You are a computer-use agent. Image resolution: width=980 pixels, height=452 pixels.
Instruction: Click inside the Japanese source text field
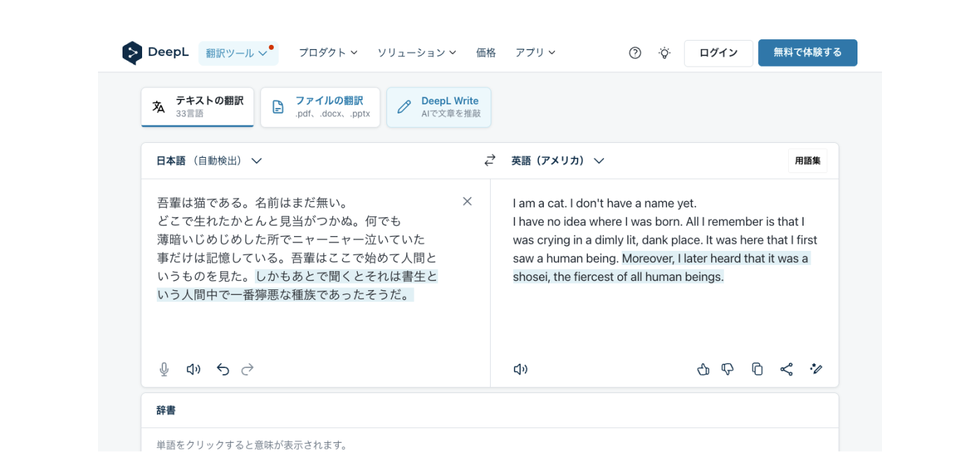(x=301, y=322)
